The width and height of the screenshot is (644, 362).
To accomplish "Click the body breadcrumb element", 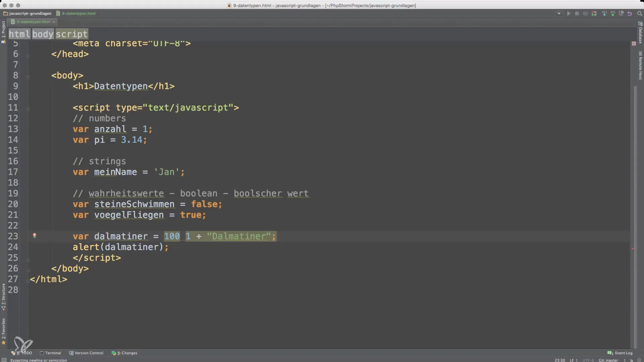I will coord(43,34).
